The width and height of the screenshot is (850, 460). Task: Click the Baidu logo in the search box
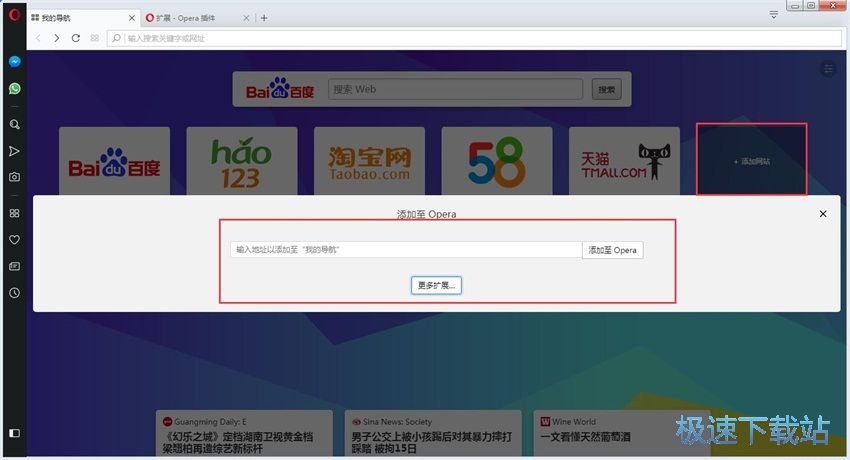pyautogui.click(x=280, y=88)
